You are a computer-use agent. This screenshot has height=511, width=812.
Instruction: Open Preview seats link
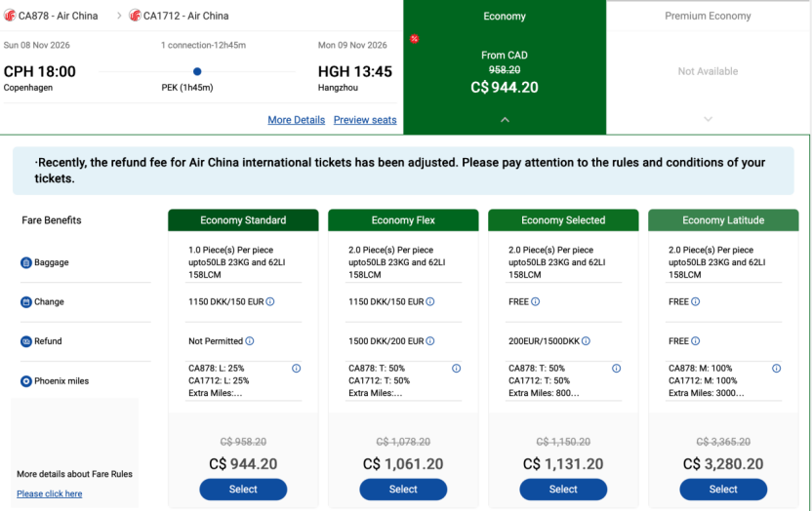click(365, 120)
